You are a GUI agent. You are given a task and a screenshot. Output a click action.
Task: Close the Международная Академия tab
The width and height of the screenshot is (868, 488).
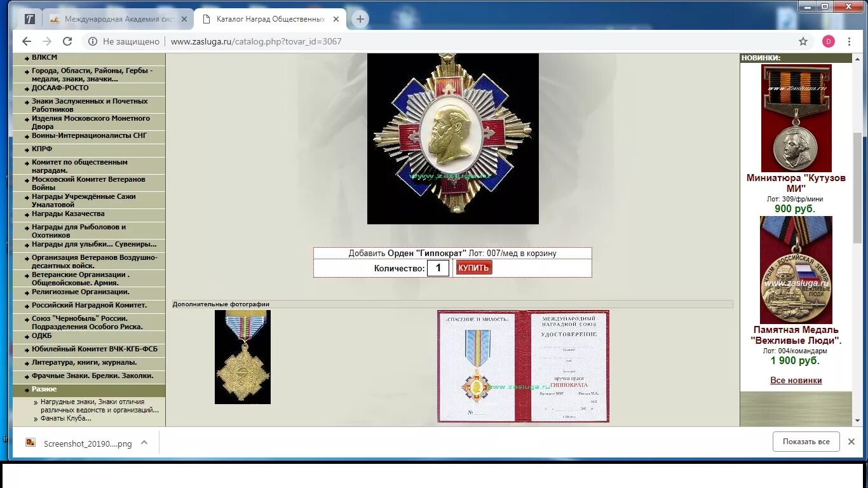pyautogui.click(x=184, y=19)
